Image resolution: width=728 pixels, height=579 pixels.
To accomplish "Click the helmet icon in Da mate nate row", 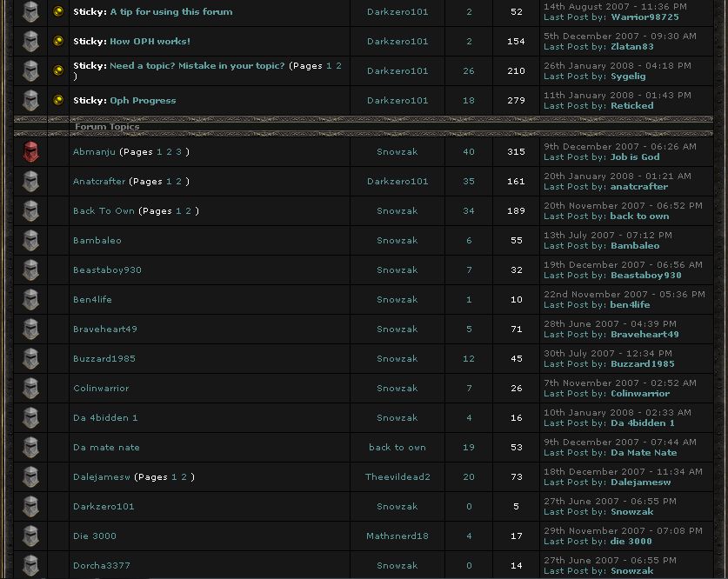I will click(30, 447).
